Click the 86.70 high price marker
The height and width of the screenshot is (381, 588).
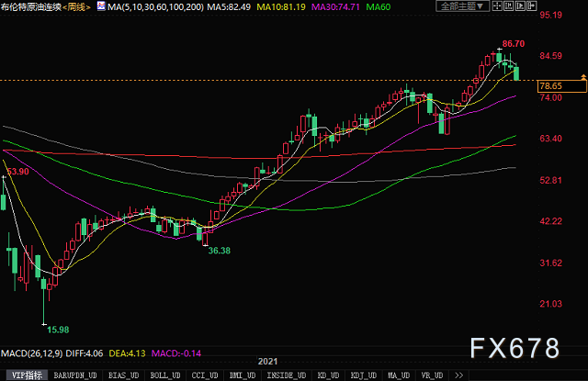click(x=514, y=44)
